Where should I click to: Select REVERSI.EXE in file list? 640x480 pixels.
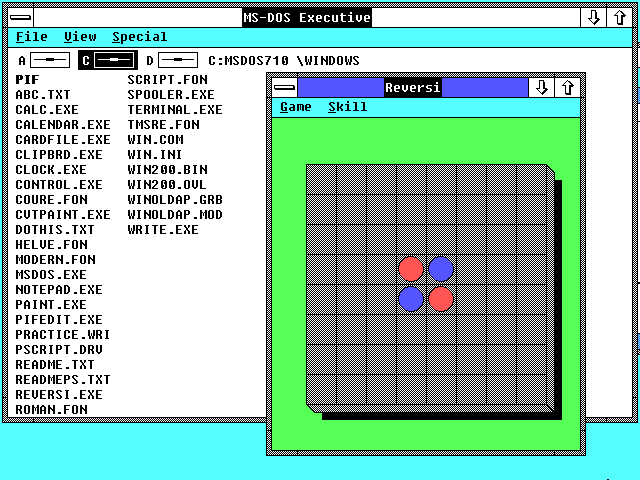pyautogui.click(x=59, y=395)
